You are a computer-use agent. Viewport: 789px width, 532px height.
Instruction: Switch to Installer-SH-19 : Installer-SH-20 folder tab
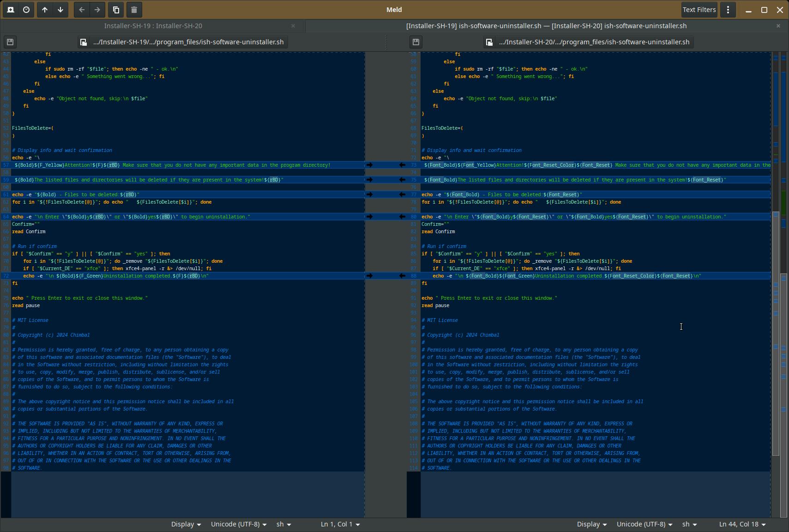pyautogui.click(x=153, y=26)
